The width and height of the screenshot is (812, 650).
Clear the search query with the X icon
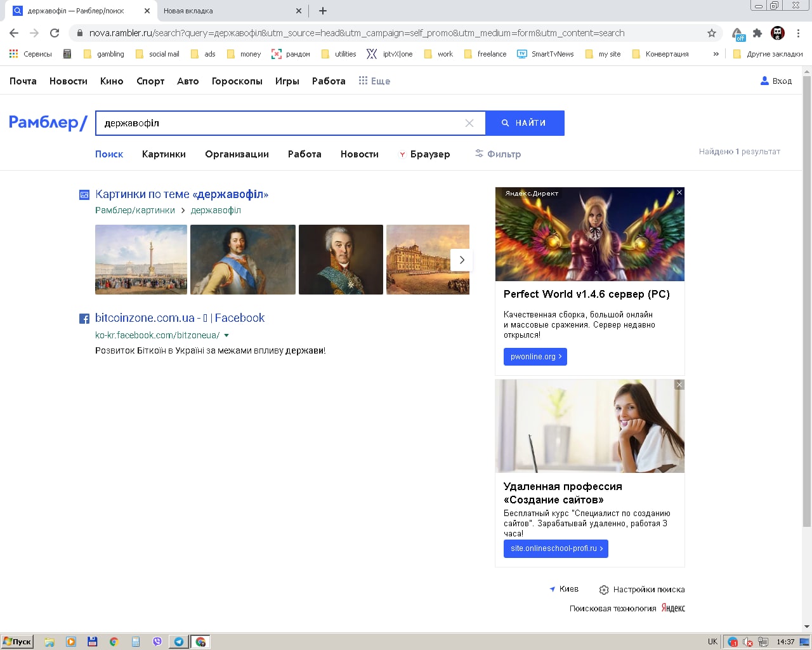(x=469, y=123)
